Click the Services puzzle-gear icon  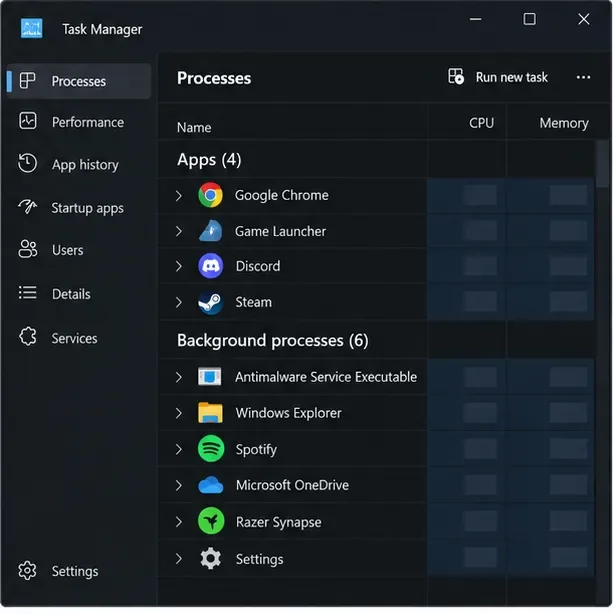(27, 337)
